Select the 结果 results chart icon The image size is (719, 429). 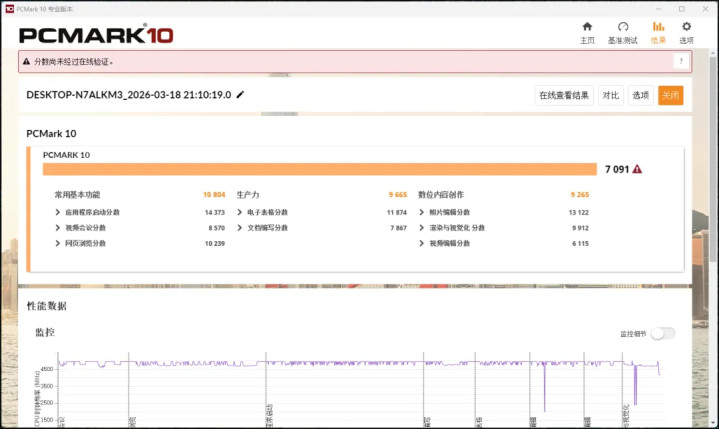(x=658, y=28)
